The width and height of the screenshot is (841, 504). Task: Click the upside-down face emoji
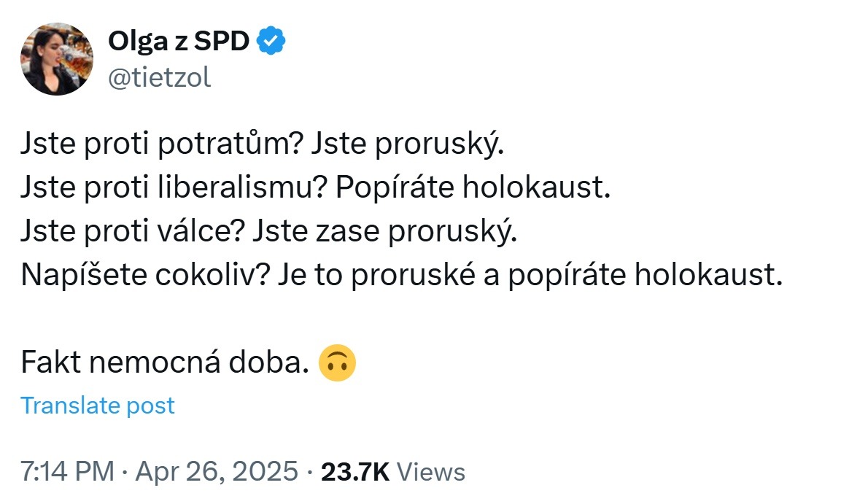[x=338, y=363]
